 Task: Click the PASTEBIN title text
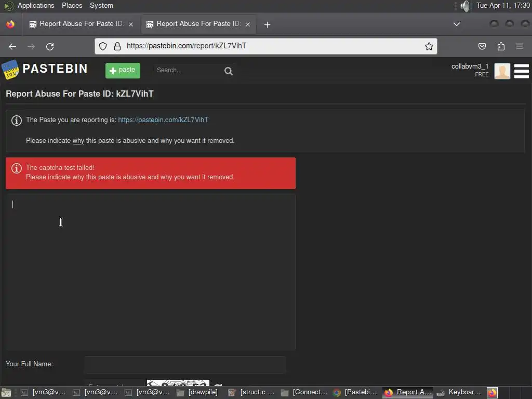tap(55, 69)
